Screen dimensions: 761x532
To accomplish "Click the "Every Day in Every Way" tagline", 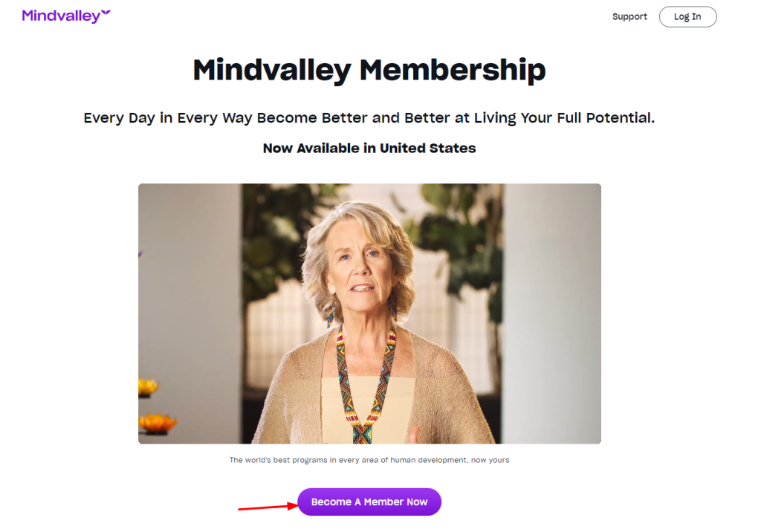I will click(369, 118).
